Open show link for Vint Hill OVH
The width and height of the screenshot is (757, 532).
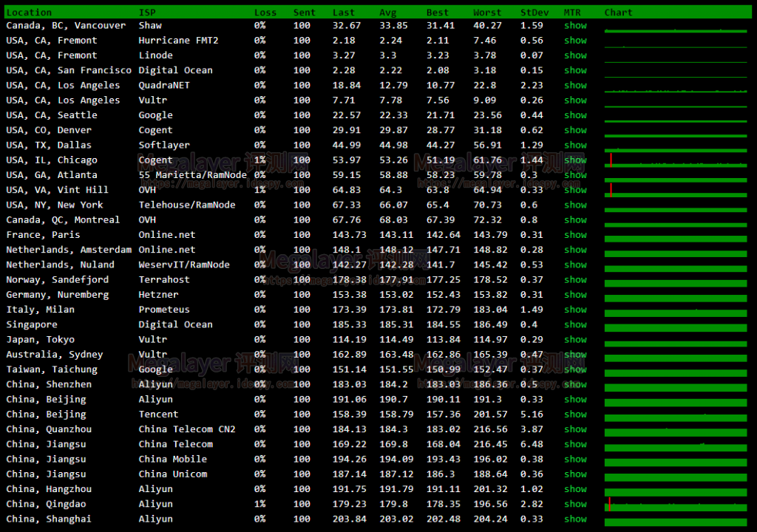pos(575,190)
